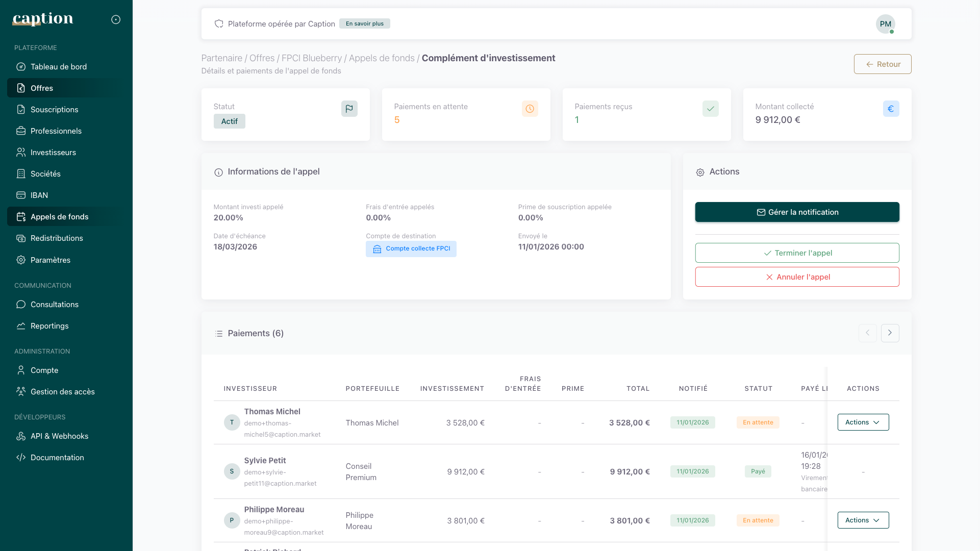The height and width of the screenshot is (551, 980).
Task: Click the flag icon in Statut card
Action: click(x=349, y=109)
